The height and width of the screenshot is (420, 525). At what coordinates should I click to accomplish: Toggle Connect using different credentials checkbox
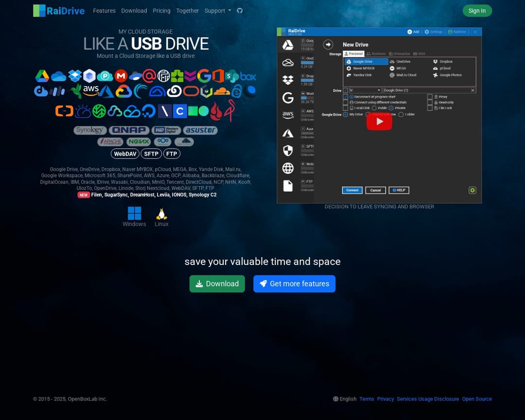click(x=345, y=103)
